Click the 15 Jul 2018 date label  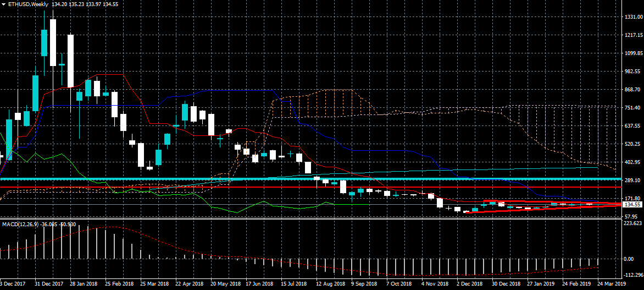click(x=294, y=284)
